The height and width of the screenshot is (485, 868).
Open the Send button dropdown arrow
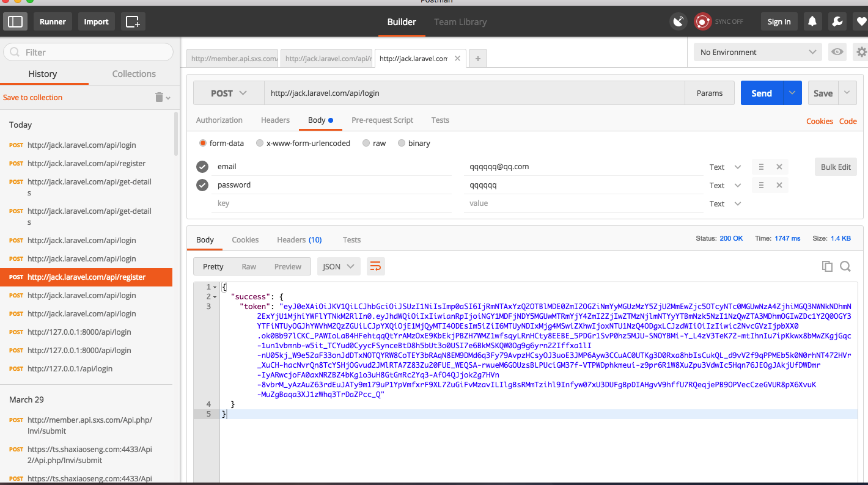[792, 93]
